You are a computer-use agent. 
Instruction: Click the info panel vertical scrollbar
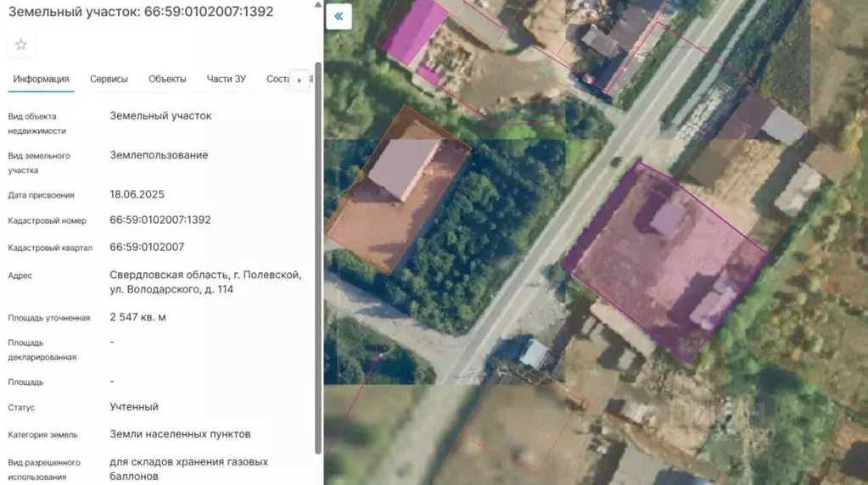318,254
